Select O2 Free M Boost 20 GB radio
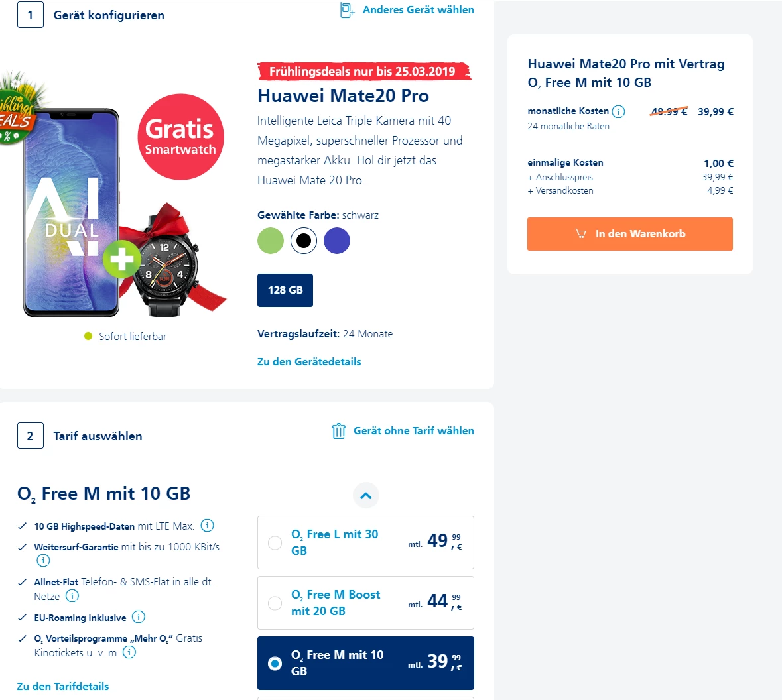The width and height of the screenshot is (782, 700). [x=275, y=603]
